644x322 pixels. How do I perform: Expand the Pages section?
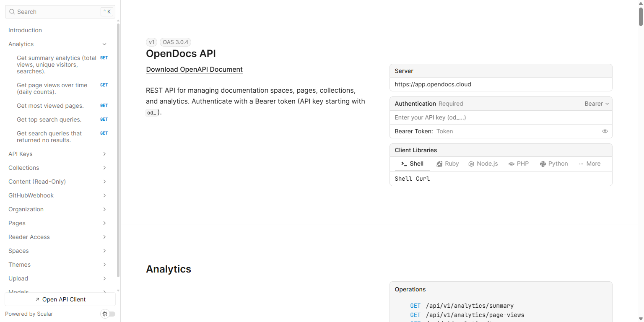[104, 223]
